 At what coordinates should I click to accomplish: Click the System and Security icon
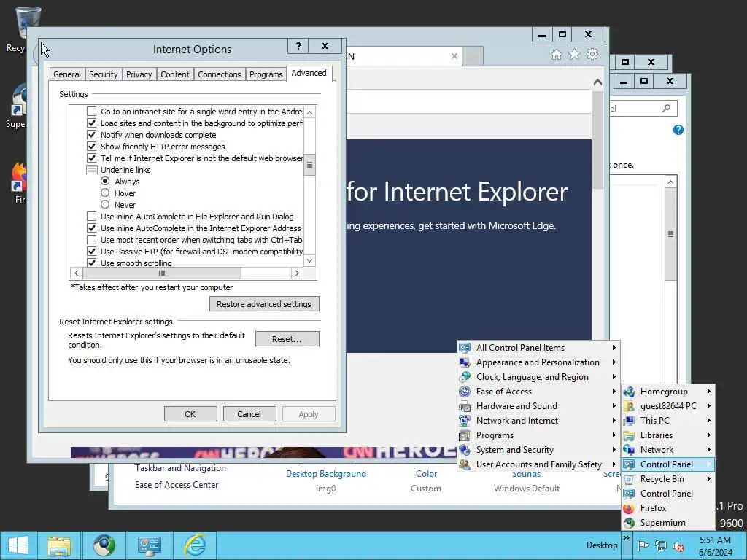(465, 450)
